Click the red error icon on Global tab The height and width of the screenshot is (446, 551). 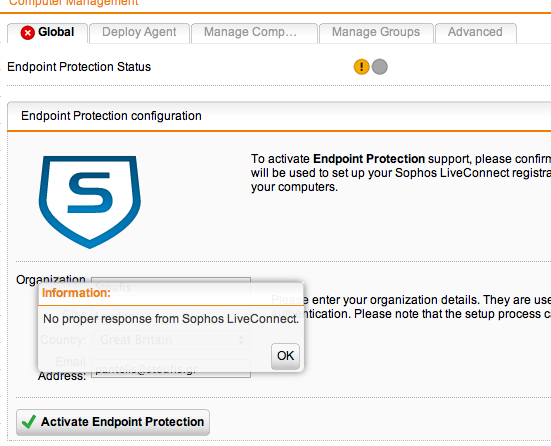point(27,33)
